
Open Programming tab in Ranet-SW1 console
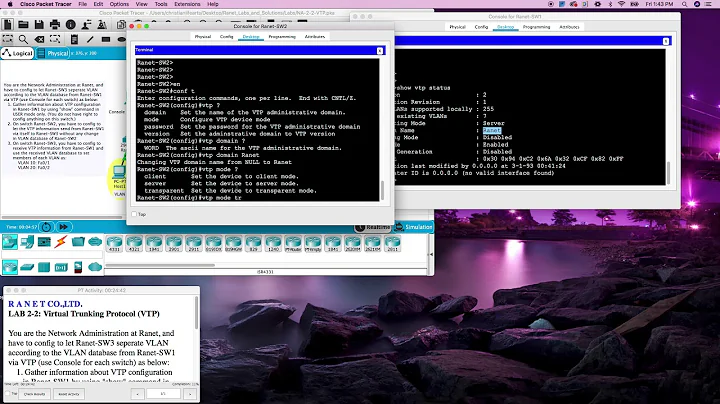536,27
